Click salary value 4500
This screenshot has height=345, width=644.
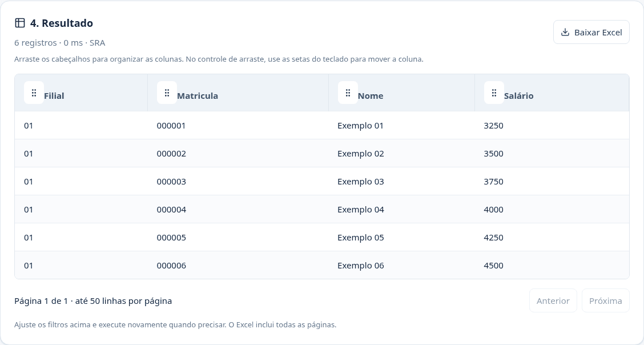point(493,266)
